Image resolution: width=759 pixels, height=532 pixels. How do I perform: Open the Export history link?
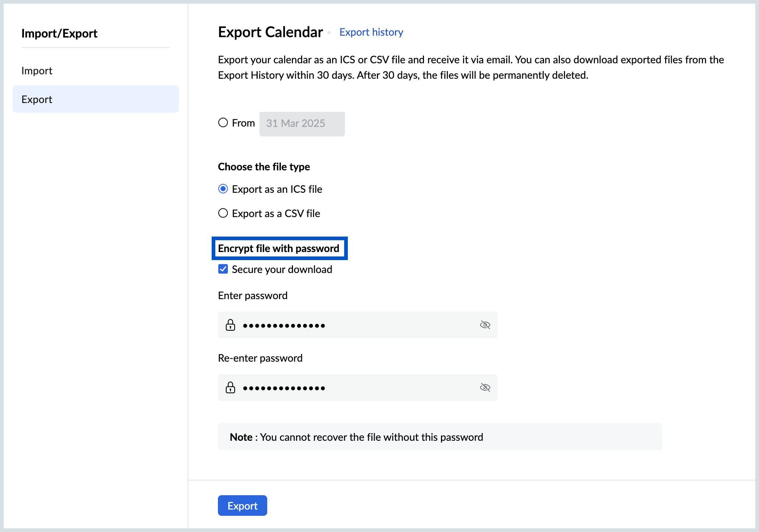(371, 32)
